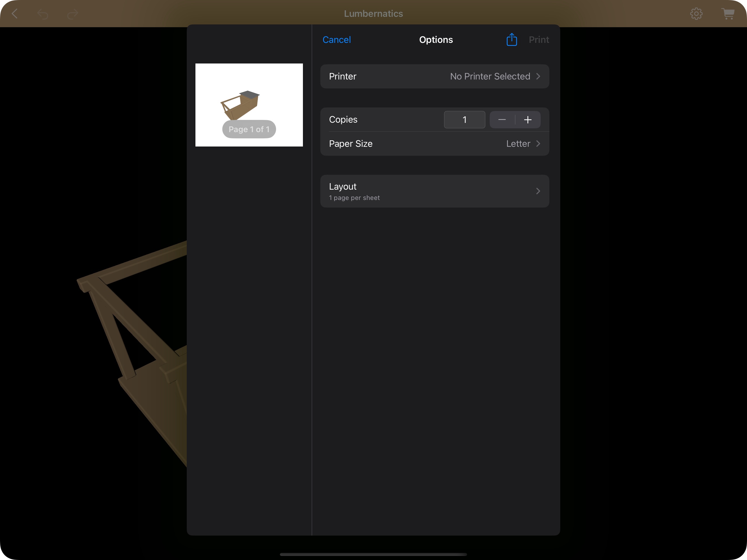Open the shopping cart
This screenshot has height=560, width=747.
pos(728,14)
